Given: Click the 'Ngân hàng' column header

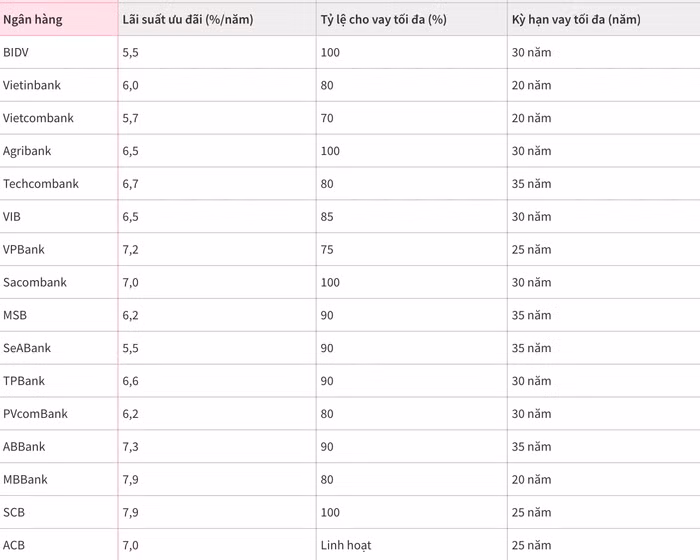Looking at the screenshot, I should point(33,19).
